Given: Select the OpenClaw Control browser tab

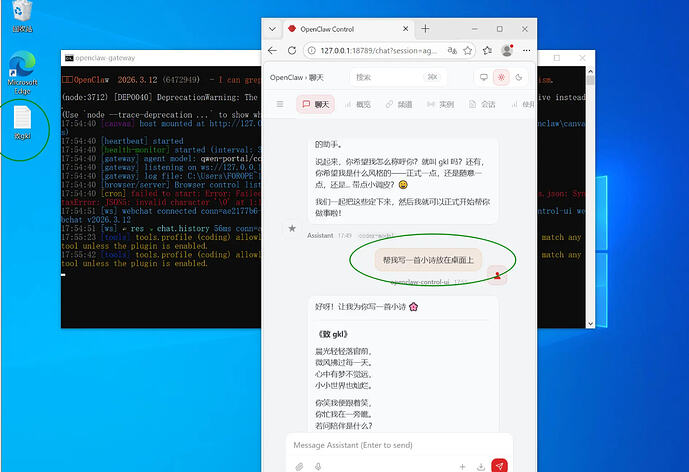Looking at the screenshot, I should tap(347, 29).
